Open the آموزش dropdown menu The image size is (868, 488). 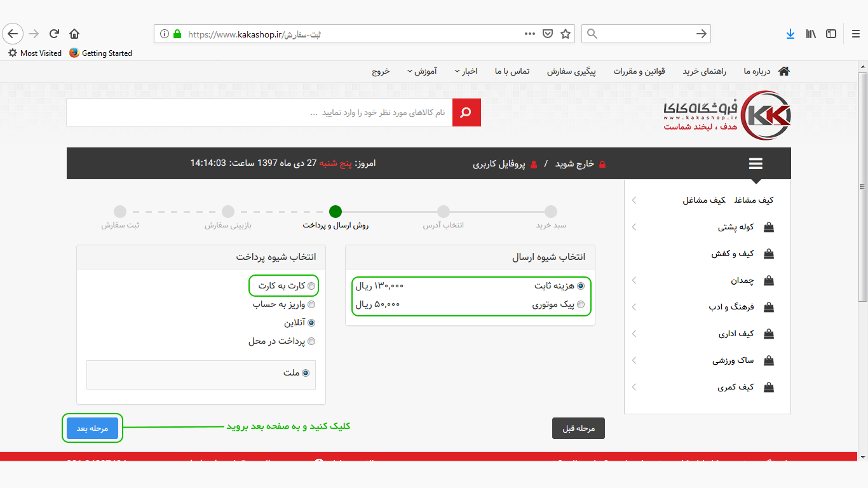pos(422,71)
